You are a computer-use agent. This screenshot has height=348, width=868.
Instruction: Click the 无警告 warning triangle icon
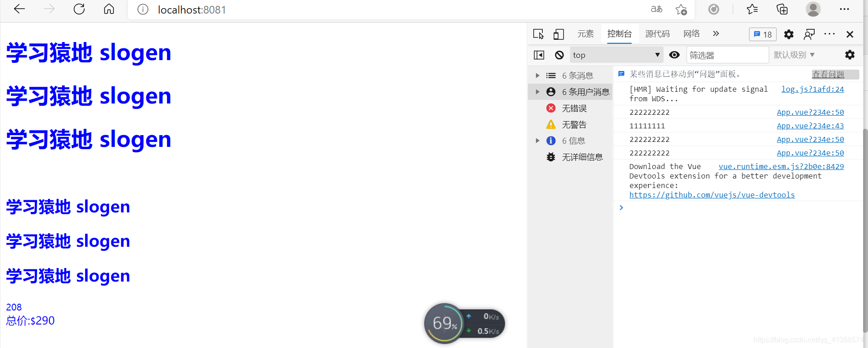(551, 124)
